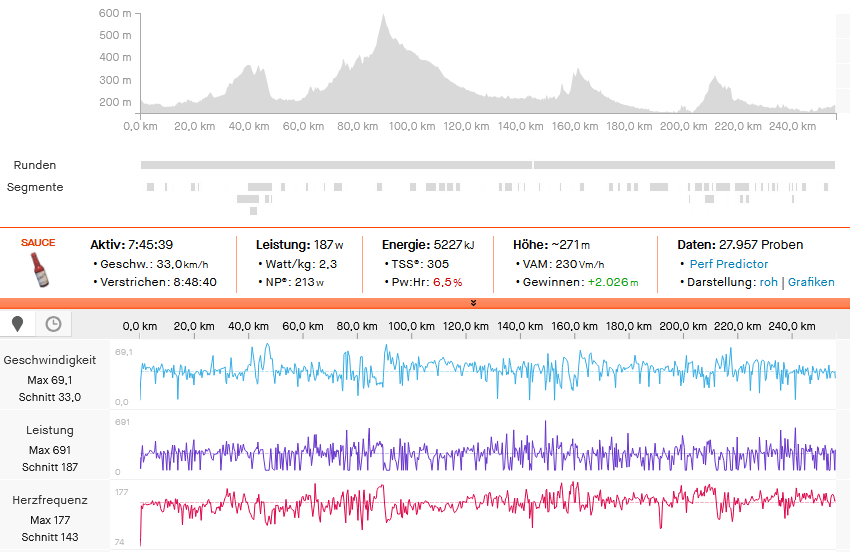Select the second lap bar in Runden

point(685,165)
